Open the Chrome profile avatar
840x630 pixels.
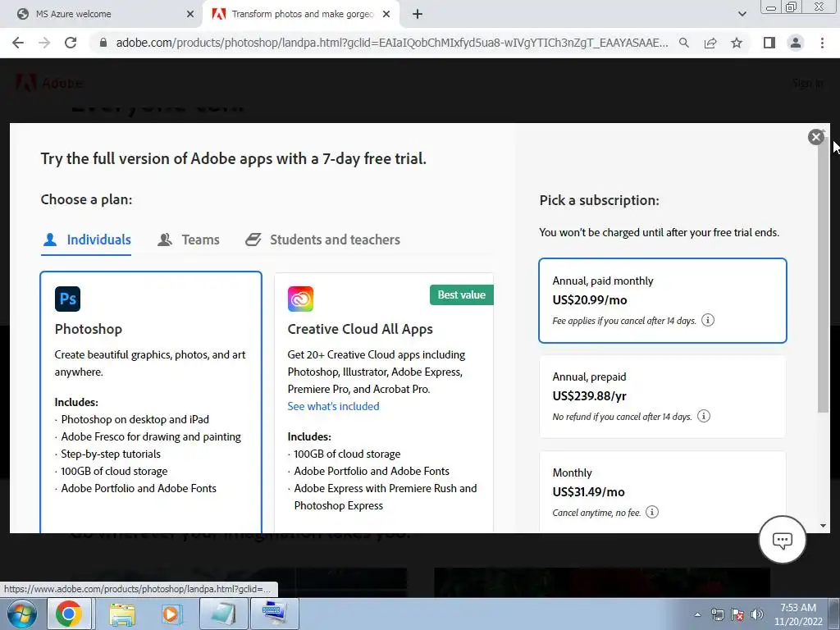coord(796,43)
